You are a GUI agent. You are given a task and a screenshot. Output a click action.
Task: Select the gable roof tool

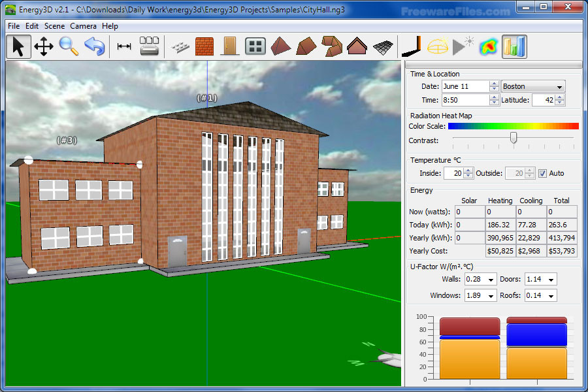click(x=357, y=47)
